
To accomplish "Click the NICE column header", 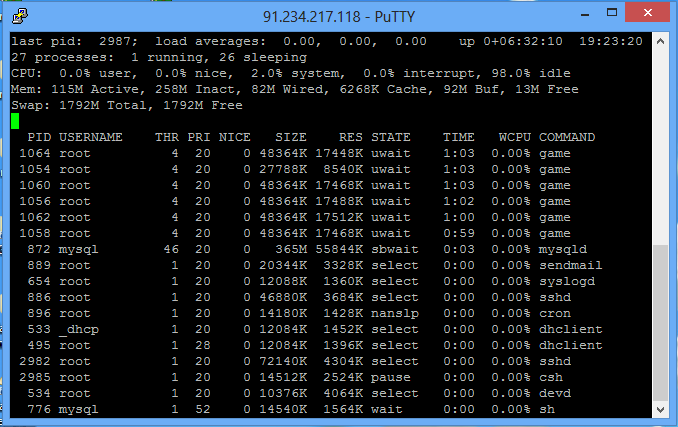I will coord(234,137).
